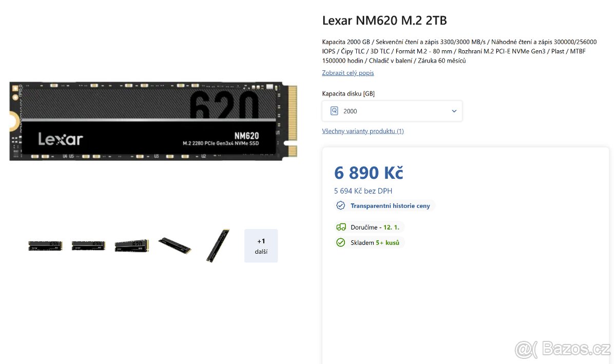
Task: Select the first SSD thumbnail
Action: point(45,246)
